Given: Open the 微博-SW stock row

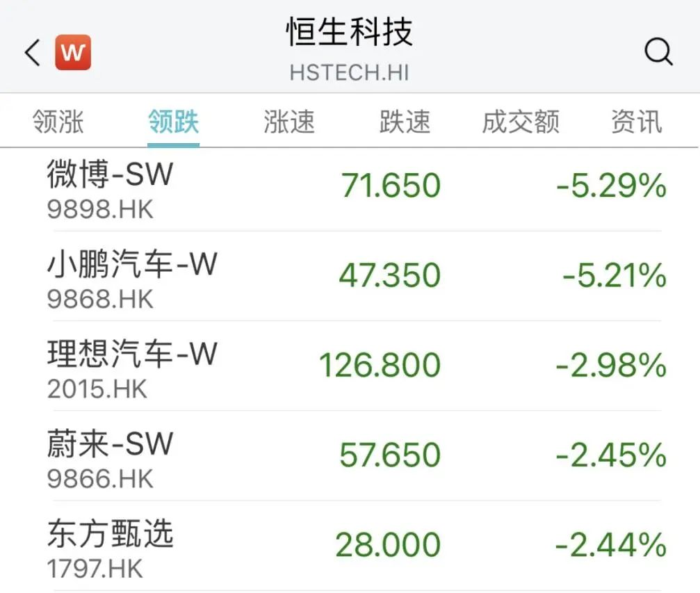Looking at the screenshot, I should (x=110, y=186).
